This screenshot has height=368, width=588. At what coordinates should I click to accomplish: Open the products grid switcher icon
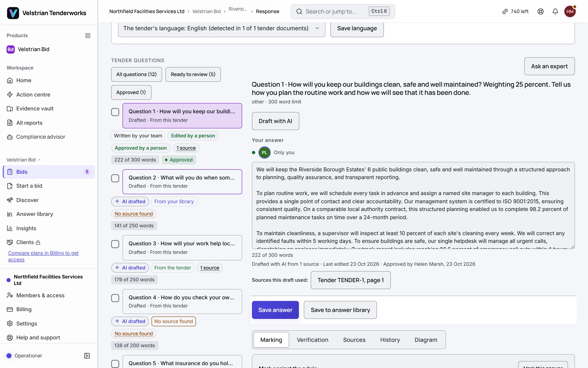point(88,36)
